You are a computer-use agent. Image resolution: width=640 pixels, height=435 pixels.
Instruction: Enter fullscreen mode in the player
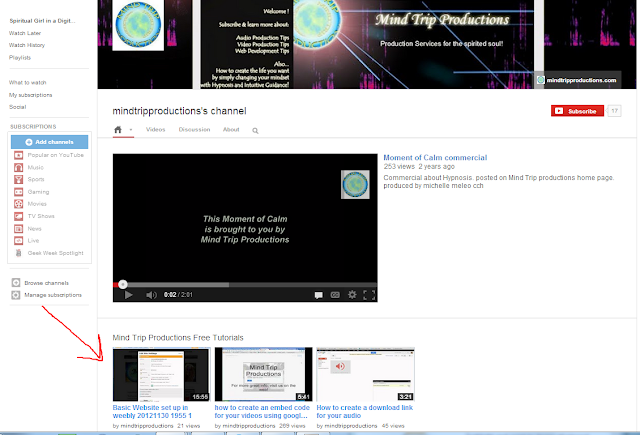click(x=369, y=295)
